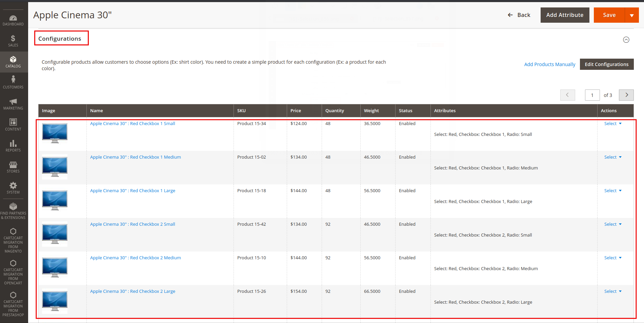This screenshot has width=644, height=323.
Task: Click thumbnail for Red Checkbox 1 Medium
Action: pyautogui.click(x=55, y=167)
